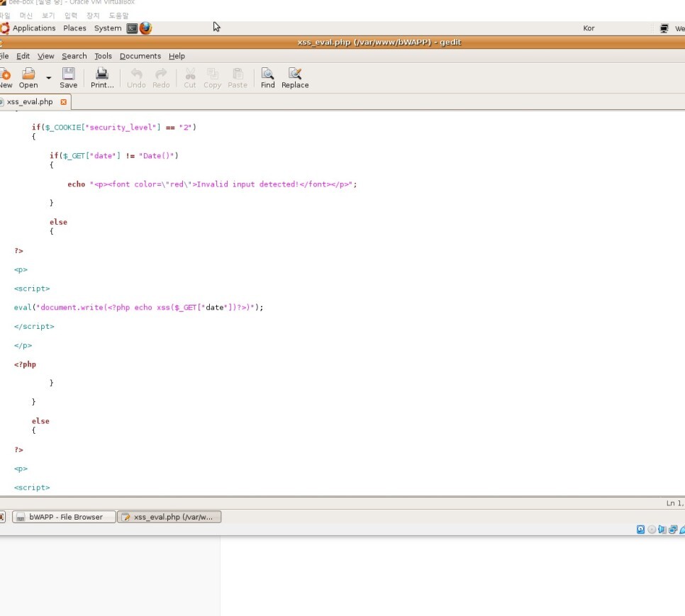Switch to xss_eval.php gedit taskbar button

pos(169,517)
